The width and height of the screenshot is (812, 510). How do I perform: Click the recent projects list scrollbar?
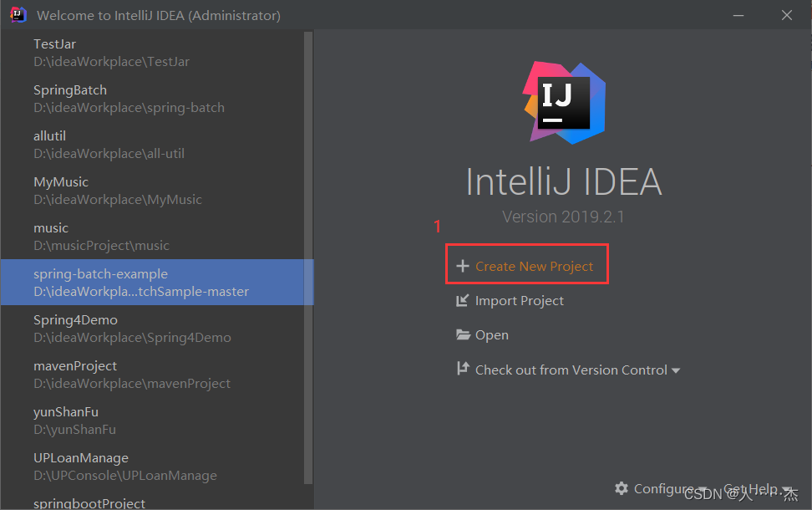pyautogui.click(x=308, y=258)
